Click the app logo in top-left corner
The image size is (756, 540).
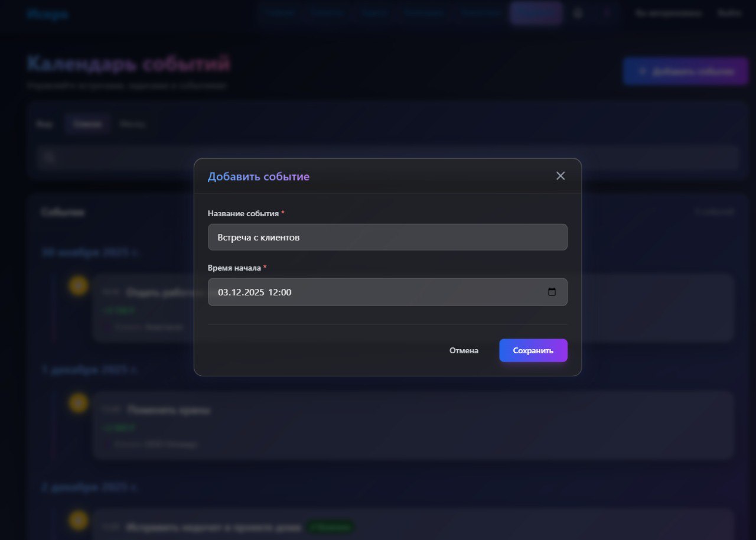click(47, 14)
